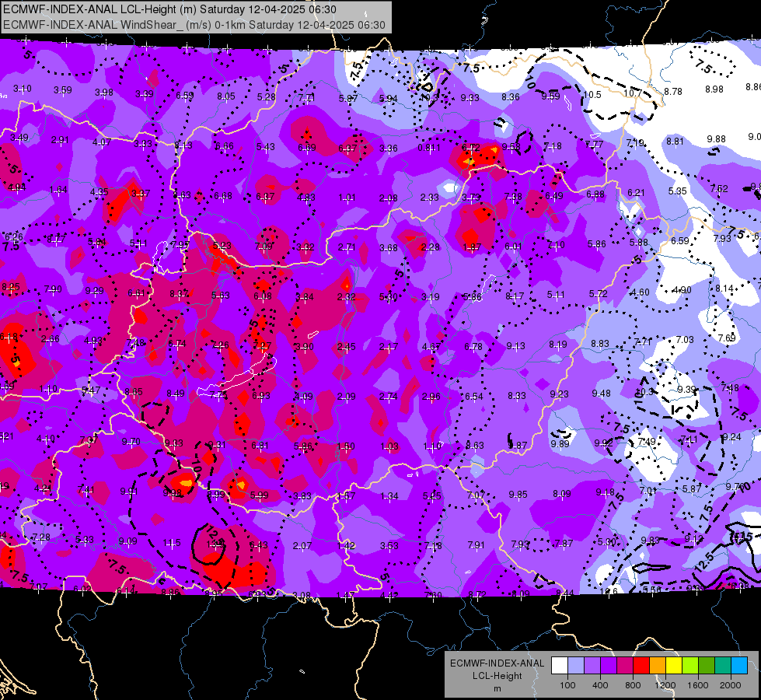Pick the lime green legend swatch
Viewport: 761px width, 700px height.
pos(690,665)
